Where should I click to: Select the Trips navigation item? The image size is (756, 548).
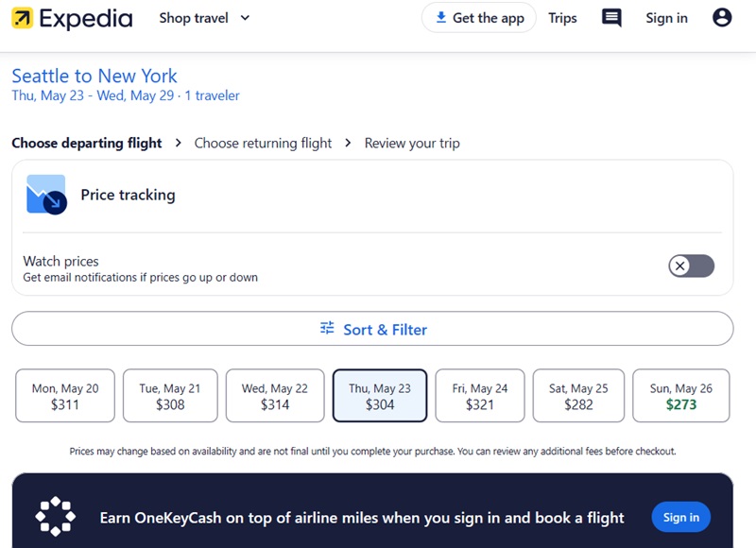pyautogui.click(x=562, y=18)
